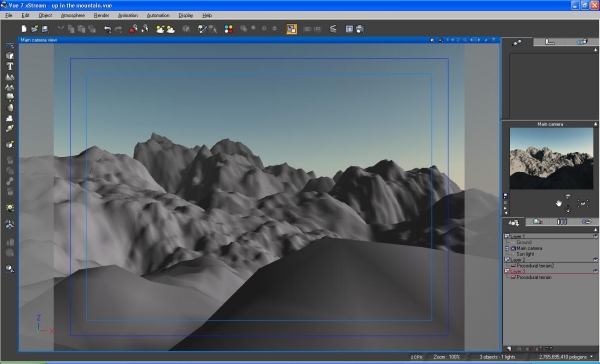
Task: Select the pan hand camera control
Action: 559,203
